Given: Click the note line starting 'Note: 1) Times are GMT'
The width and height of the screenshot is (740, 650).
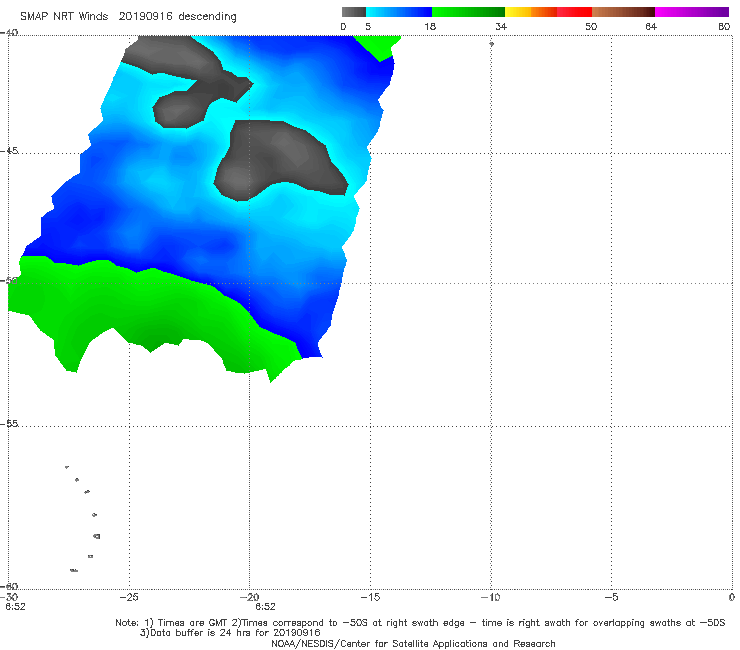Looking at the screenshot, I should pyautogui.click(x=420, y=623).
